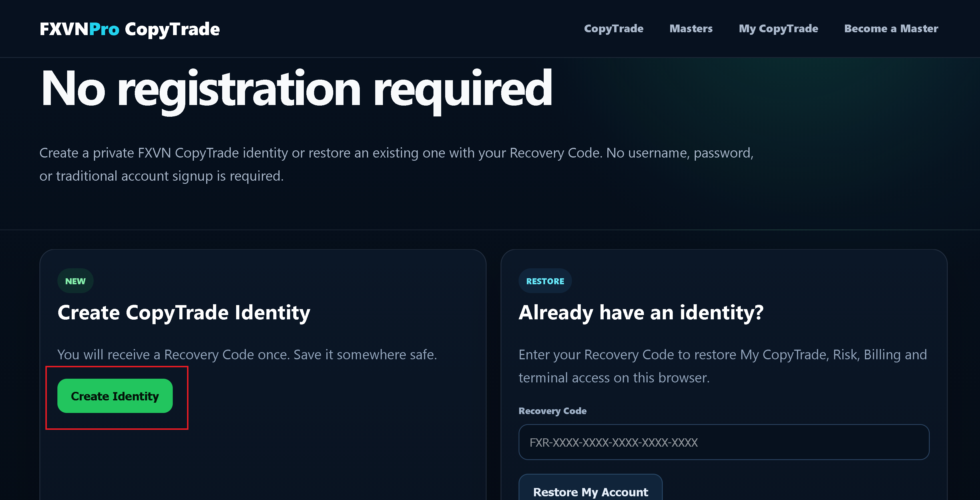Screen dimensions: 980x500
Task: Click the RESTORE badge
Action: pos(545,281)
